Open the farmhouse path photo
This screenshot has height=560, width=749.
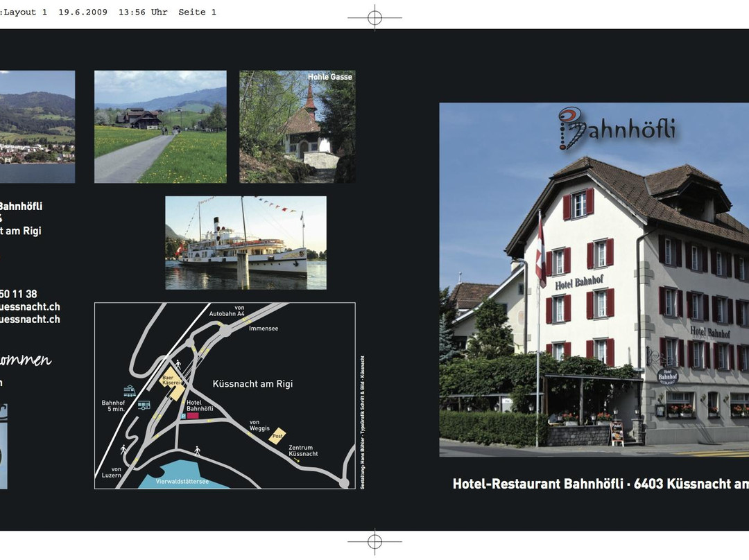click(160, 127)
